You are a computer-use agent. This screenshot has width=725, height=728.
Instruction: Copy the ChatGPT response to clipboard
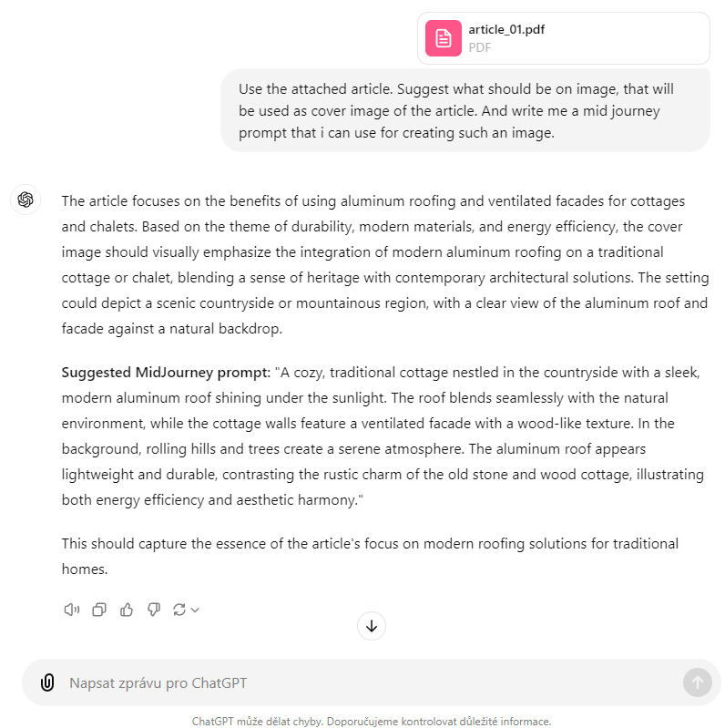click(99, 610)
